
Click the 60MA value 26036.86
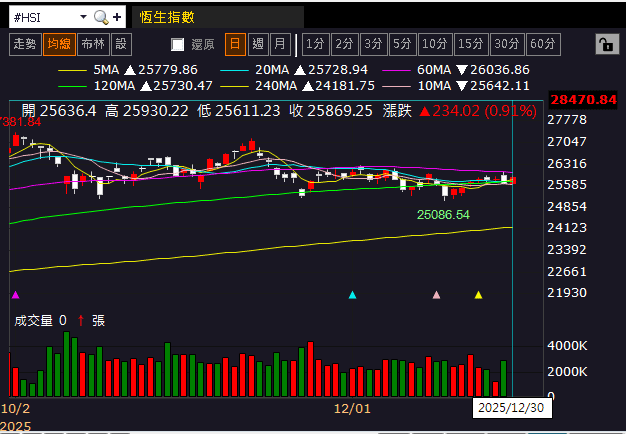click(500, 70)
